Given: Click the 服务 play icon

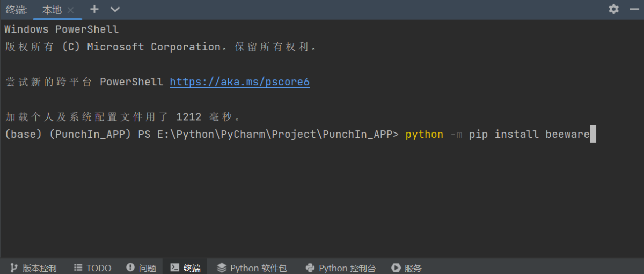Looking at the screenshot, I should 396,268.
